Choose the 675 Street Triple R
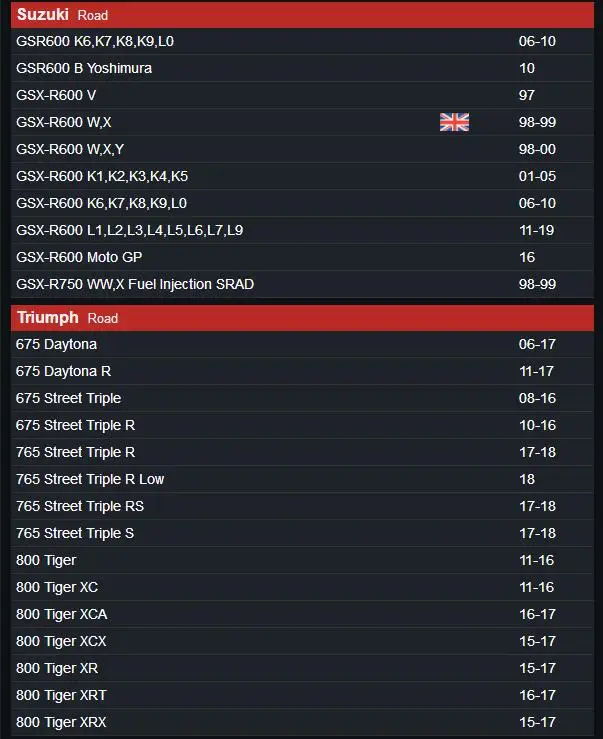Viewport: 603px width, 739px height. click(75, 425)
